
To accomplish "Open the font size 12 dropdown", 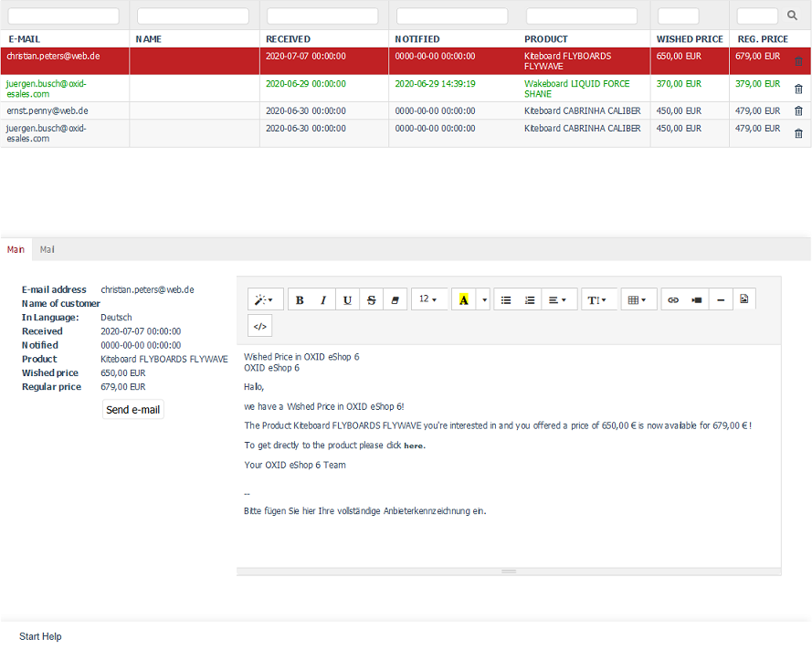I will point(427,299).
